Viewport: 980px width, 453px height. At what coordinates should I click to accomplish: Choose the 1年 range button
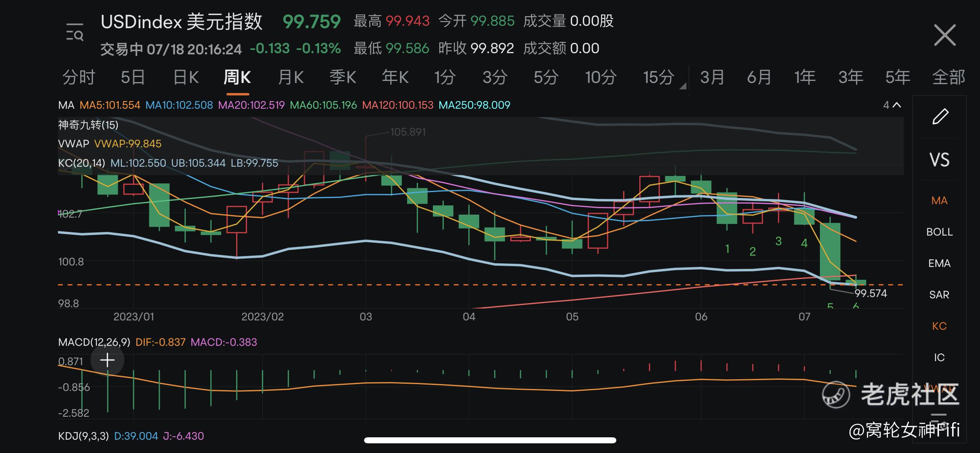coord(805,77)
